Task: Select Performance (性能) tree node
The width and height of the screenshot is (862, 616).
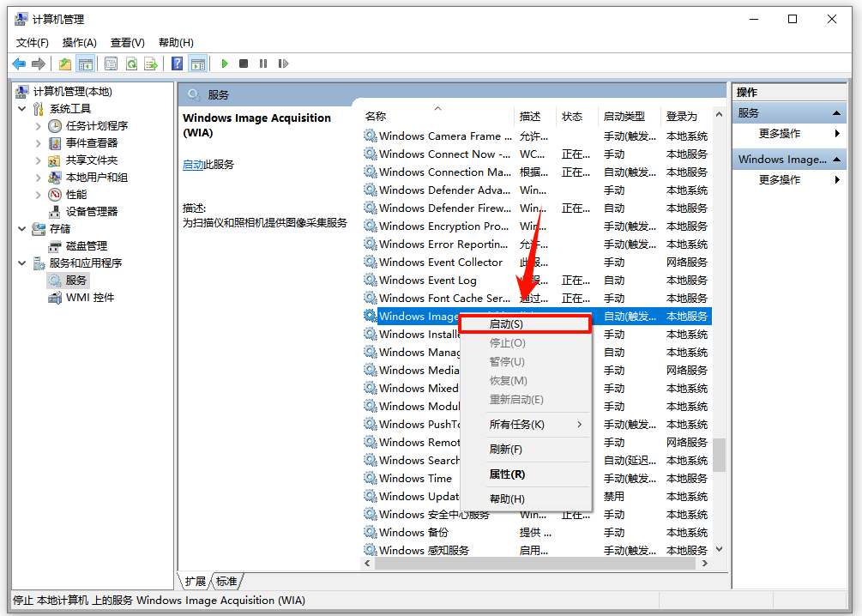Action: [75, 194]
